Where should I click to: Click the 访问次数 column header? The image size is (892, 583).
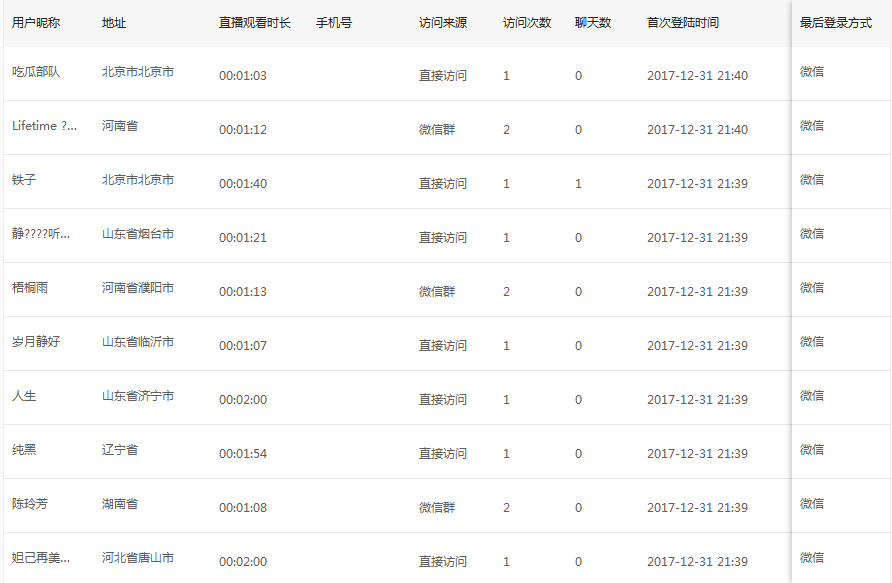[527, 23]
